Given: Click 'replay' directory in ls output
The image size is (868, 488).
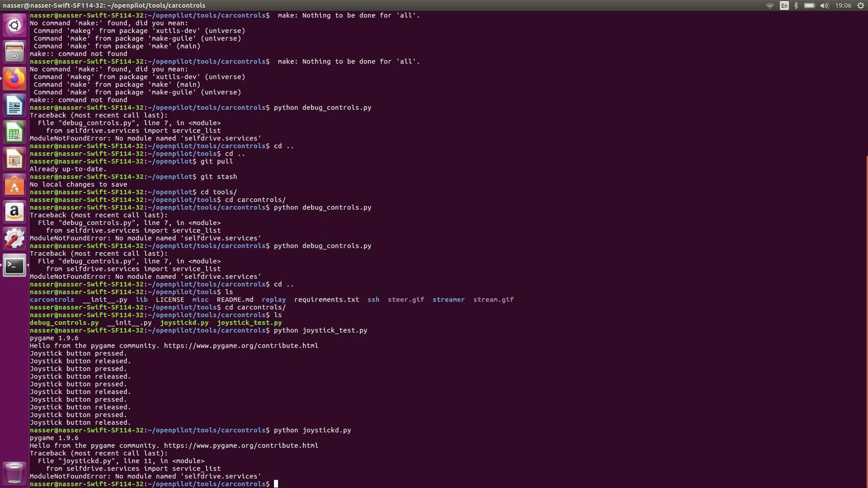Looking at the screenshot, I should coord(274,300).
